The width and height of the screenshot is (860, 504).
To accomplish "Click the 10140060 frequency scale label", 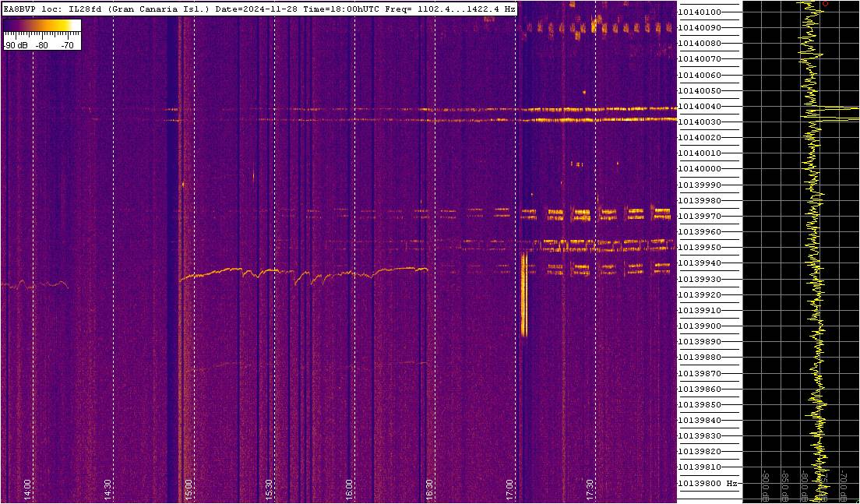I will (700, 75).
